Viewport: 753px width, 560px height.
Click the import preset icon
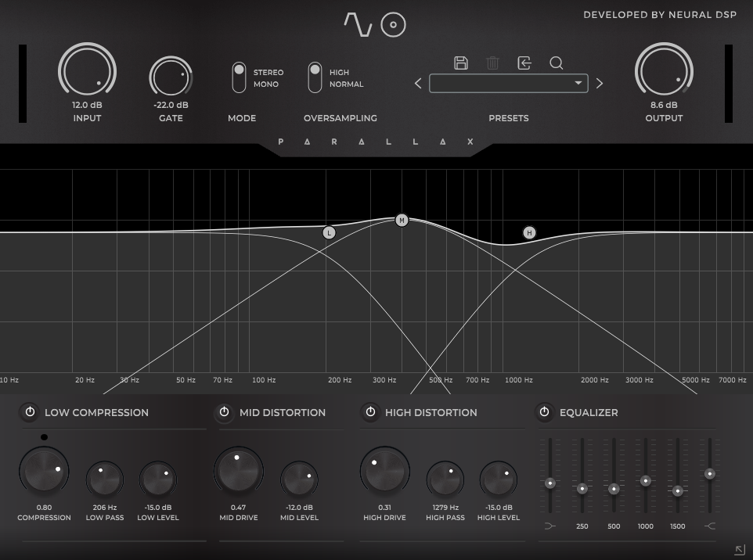524,63
